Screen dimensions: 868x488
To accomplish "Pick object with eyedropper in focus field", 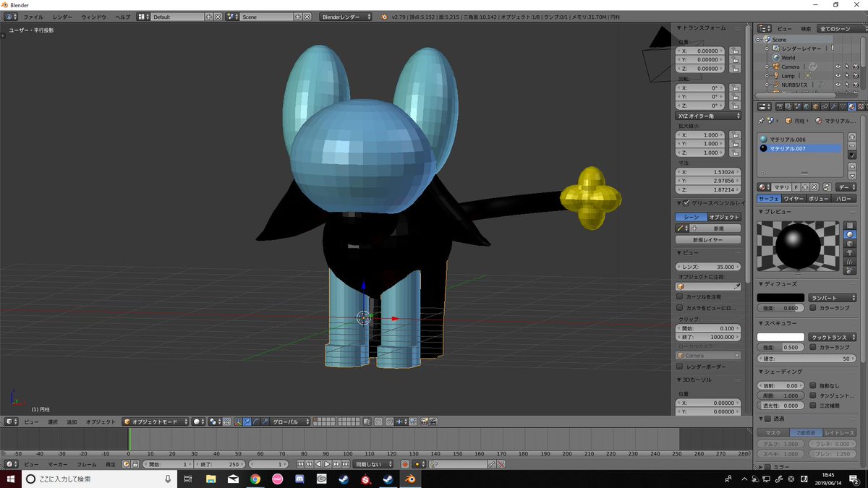I will pyautogui.click(x=737, y=287).
